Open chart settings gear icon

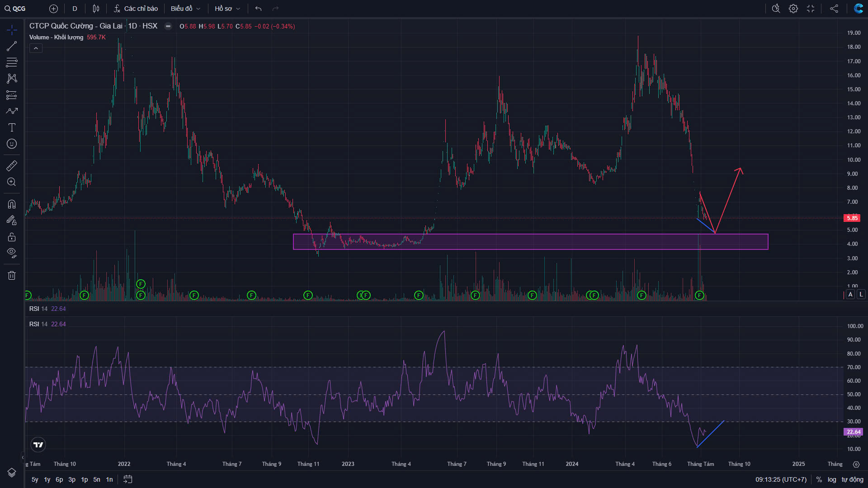pos(793,9)
